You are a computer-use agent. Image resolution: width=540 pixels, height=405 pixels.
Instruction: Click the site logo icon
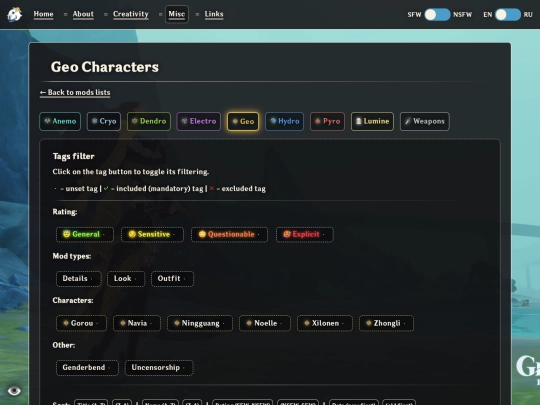pos(14,14)
